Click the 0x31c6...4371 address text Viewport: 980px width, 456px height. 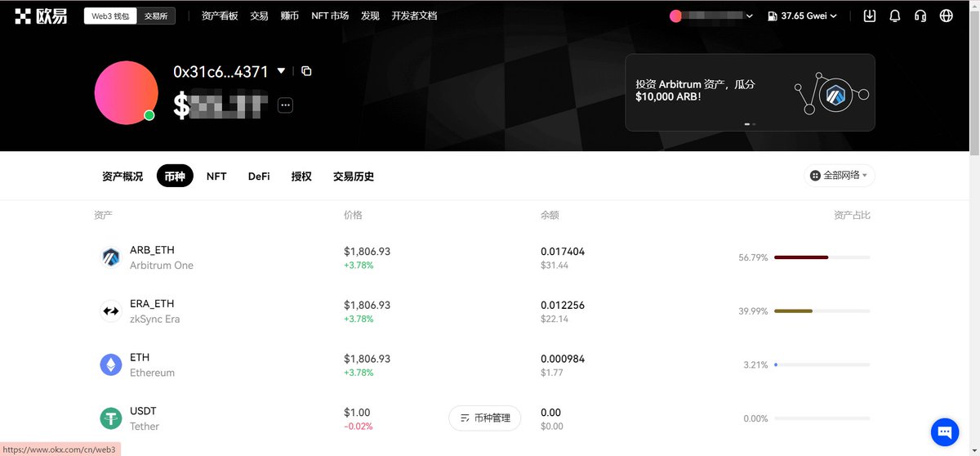tap(220, 72)
